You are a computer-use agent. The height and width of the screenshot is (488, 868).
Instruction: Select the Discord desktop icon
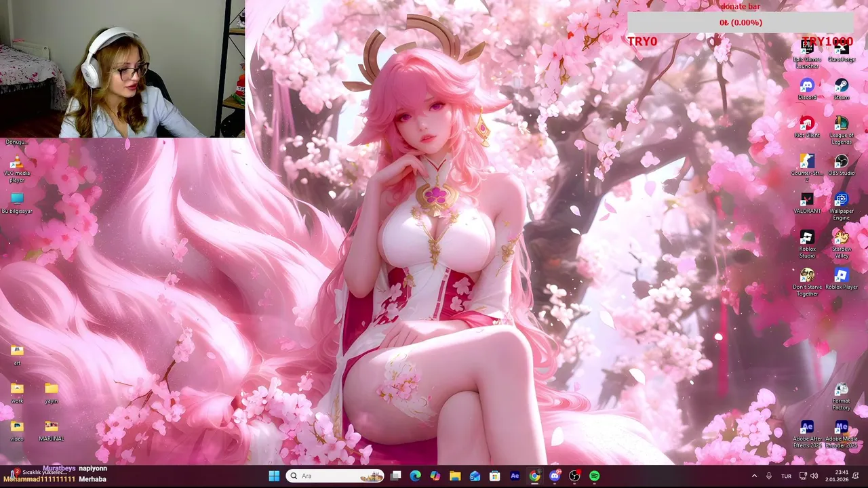click(x=807, y=89)
